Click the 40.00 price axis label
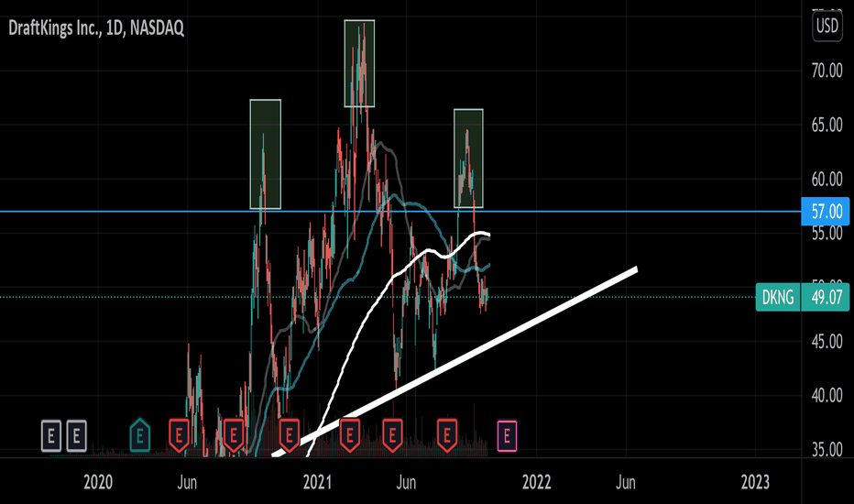The height and width of the screenshot is (504, 854). coord(827,396)
